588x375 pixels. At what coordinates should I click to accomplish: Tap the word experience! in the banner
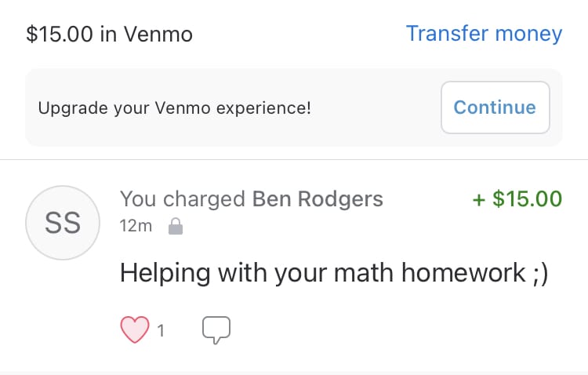point(263,108)
